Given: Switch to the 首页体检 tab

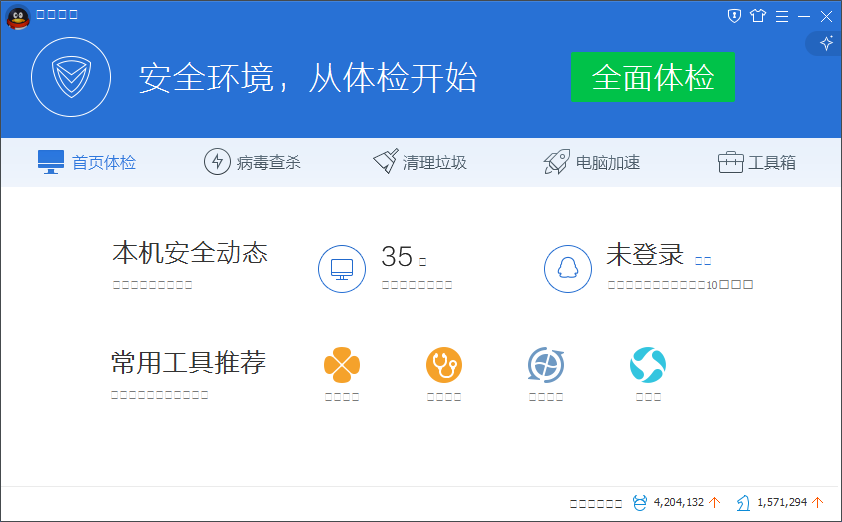Looking at the screenshot, I should point(87,162).
